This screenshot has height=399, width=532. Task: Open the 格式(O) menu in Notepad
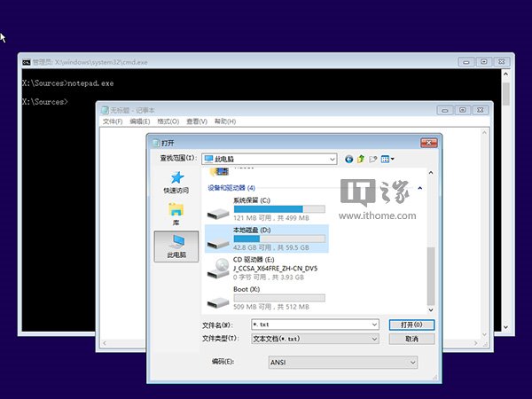[168, 121]
